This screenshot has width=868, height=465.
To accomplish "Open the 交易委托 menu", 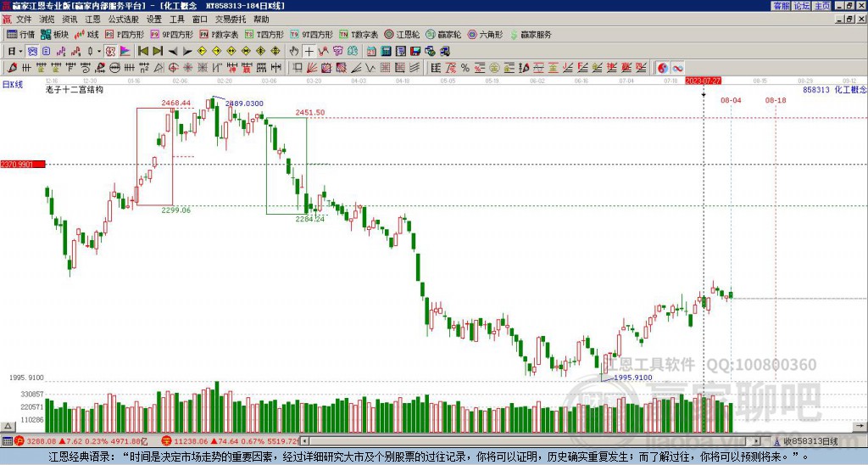I will pos(231,20).
